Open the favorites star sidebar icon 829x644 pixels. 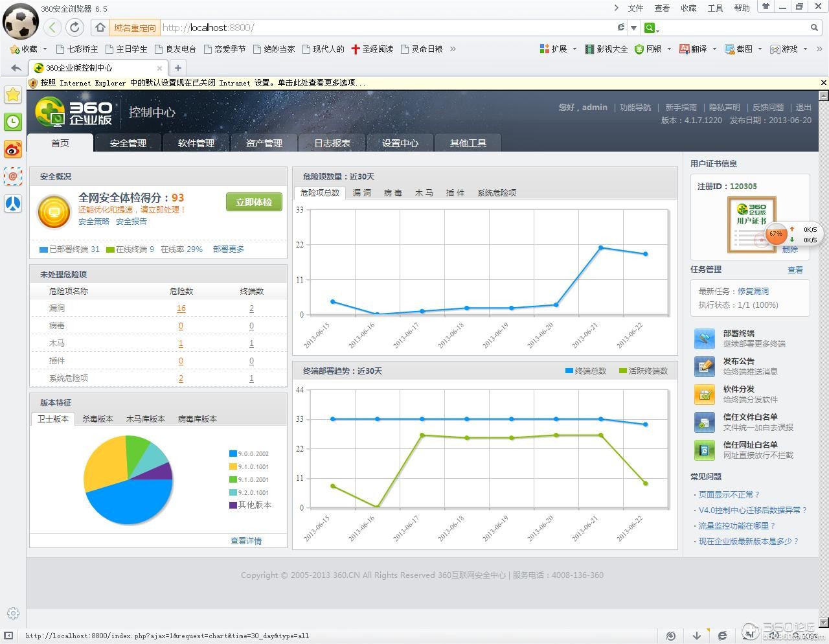[13, 95]
